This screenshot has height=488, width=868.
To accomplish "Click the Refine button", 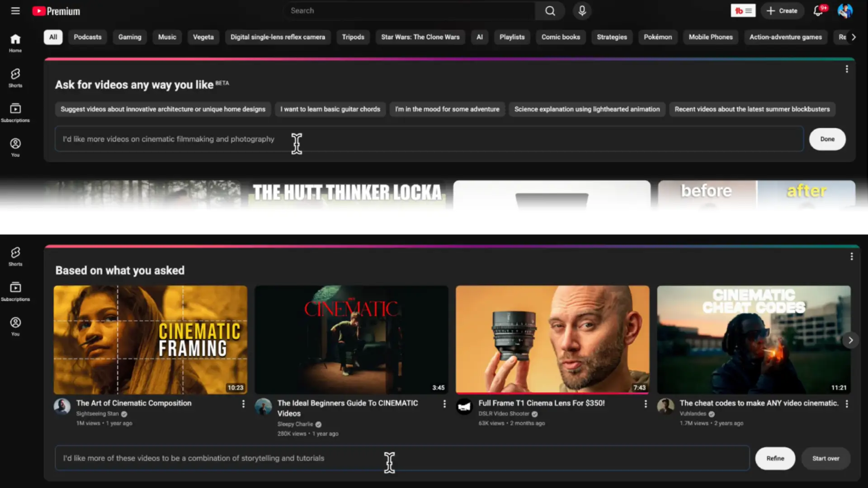I will coord(775,458).
